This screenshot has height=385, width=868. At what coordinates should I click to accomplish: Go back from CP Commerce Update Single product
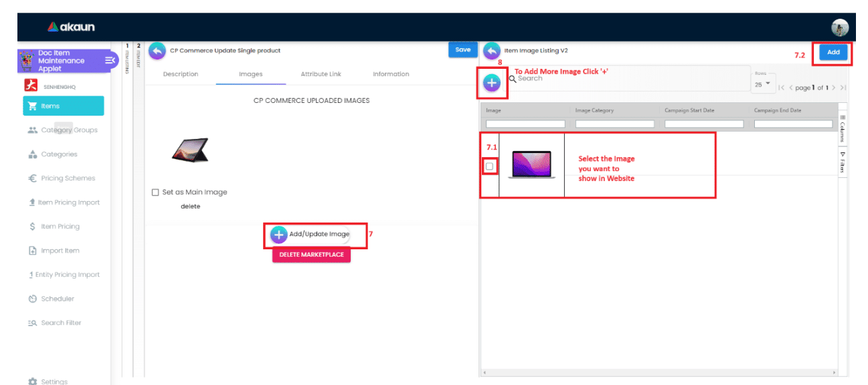[x=157, y=51]
